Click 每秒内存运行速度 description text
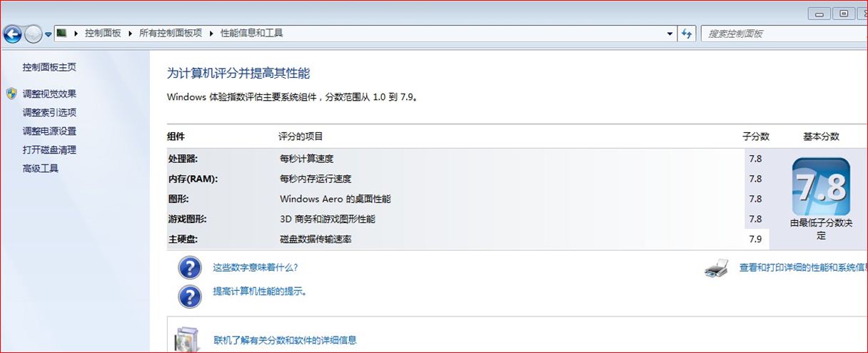Screen dimensions: 868x353 (x=316, y=179)
